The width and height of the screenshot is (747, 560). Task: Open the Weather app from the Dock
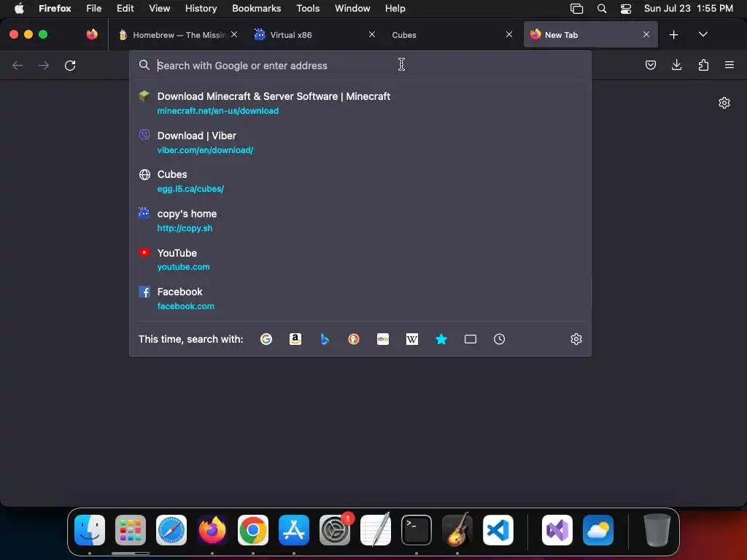(x=598, y=530)
